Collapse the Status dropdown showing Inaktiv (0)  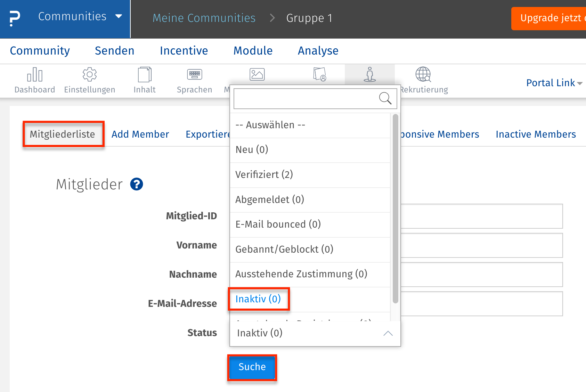point(388,333)
